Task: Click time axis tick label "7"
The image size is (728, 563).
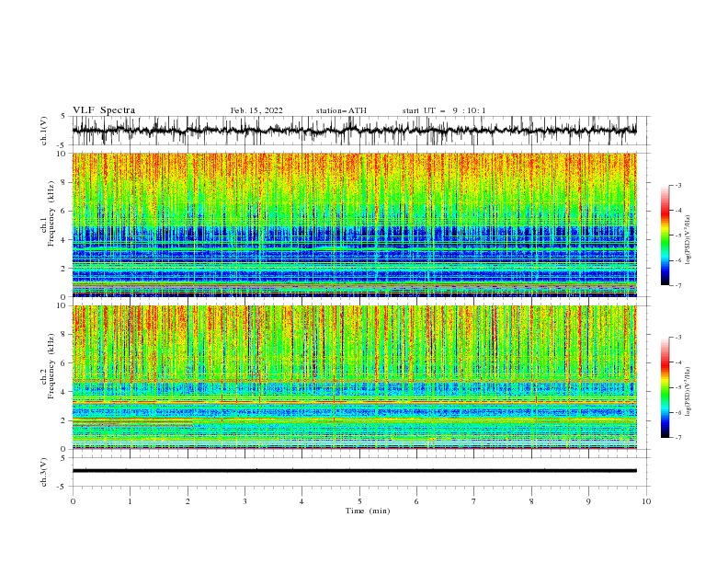Action: [x=474, y=501]
